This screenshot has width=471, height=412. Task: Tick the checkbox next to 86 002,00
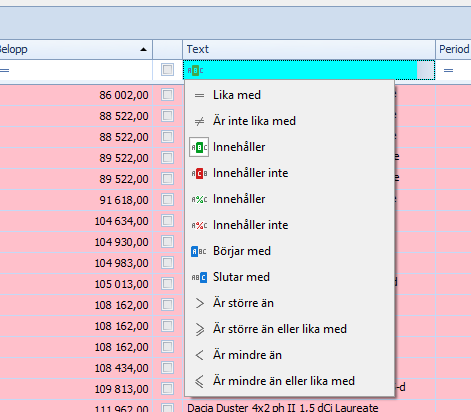coord(167,95)
